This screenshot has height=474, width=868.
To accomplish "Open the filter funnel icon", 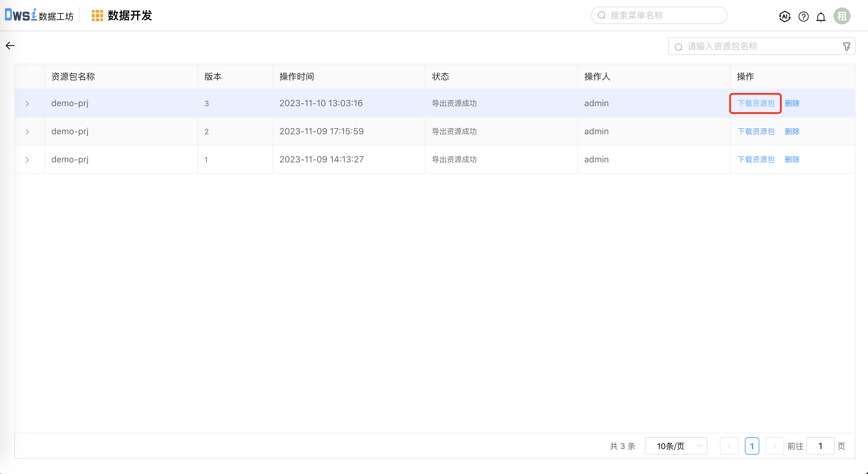I will [846, 47].
